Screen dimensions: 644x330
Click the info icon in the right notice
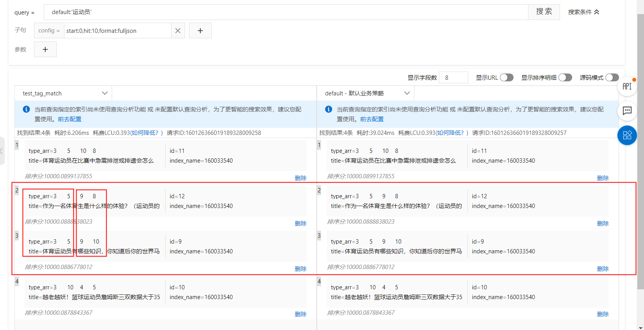(328, 109)
